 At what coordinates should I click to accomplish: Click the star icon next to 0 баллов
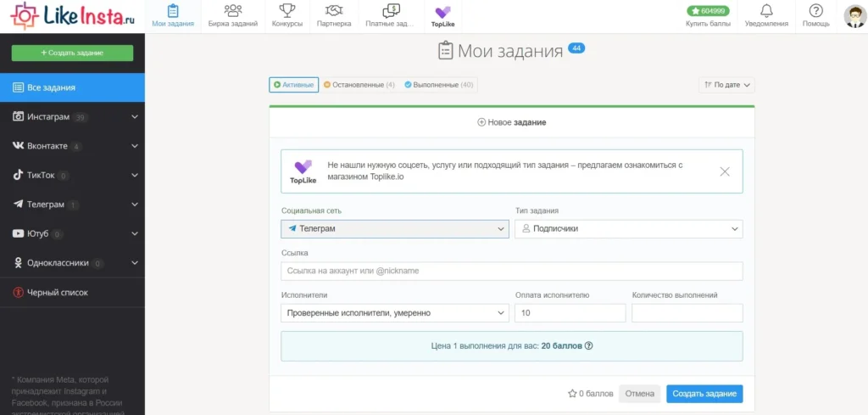pyautogui.click(x=572, y=394)
